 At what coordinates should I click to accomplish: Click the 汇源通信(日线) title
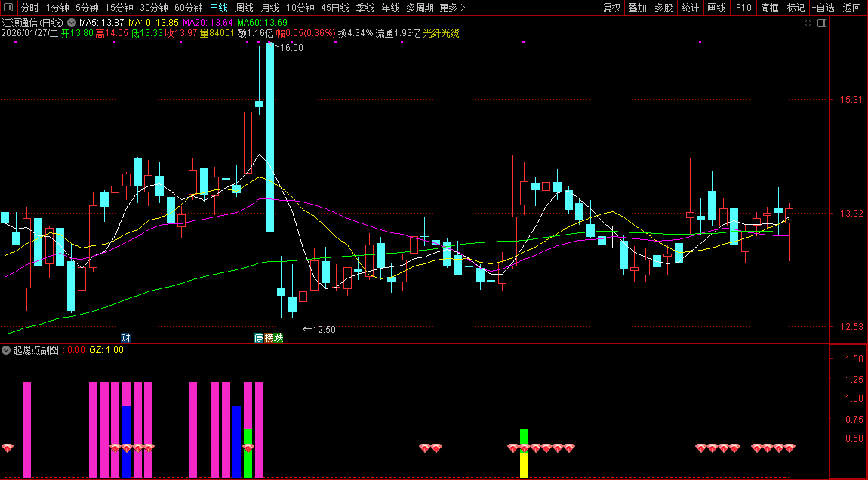pos(32,23)
